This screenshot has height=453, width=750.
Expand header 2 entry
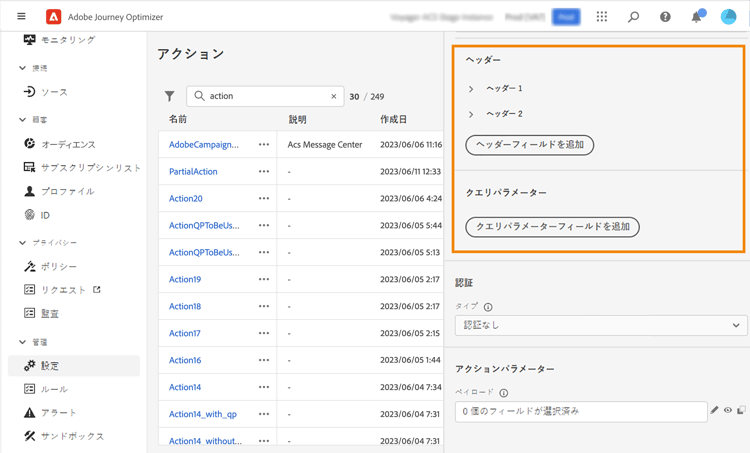[471, 114]
